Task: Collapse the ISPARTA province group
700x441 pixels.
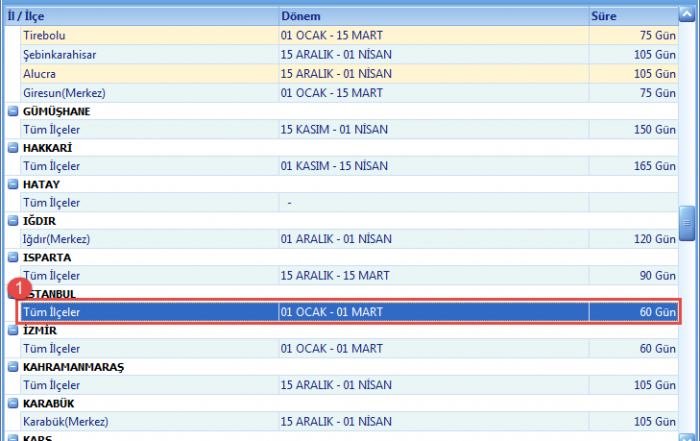Action: [x=13, y=257]
